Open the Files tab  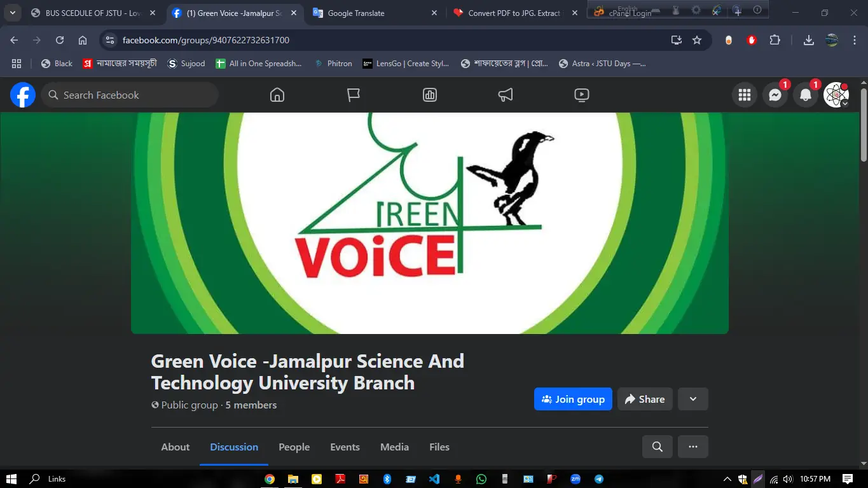[439, 447]
